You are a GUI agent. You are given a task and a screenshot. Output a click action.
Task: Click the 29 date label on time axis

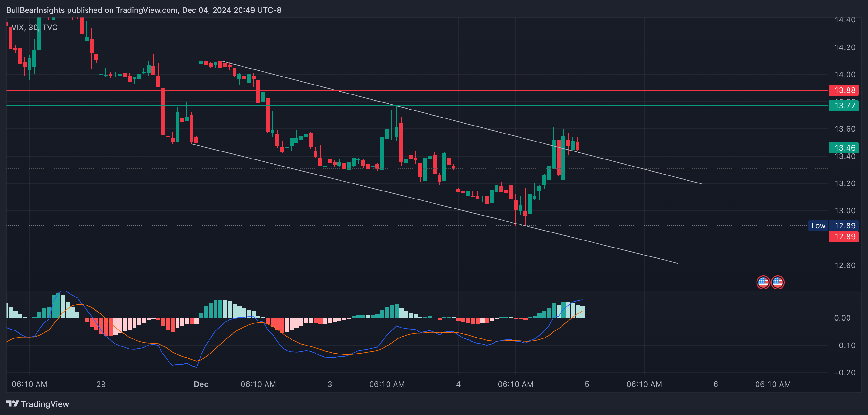tap(101, 384)
